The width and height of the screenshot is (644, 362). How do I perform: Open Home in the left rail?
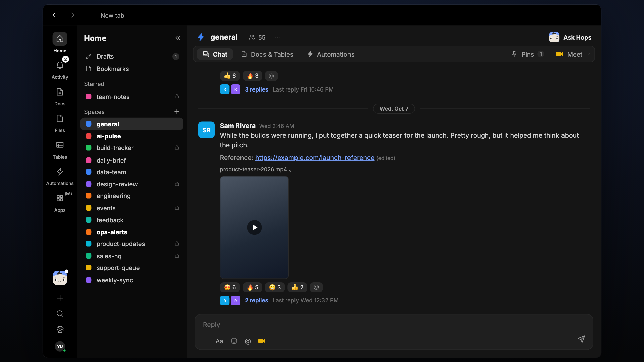point(60,43)
